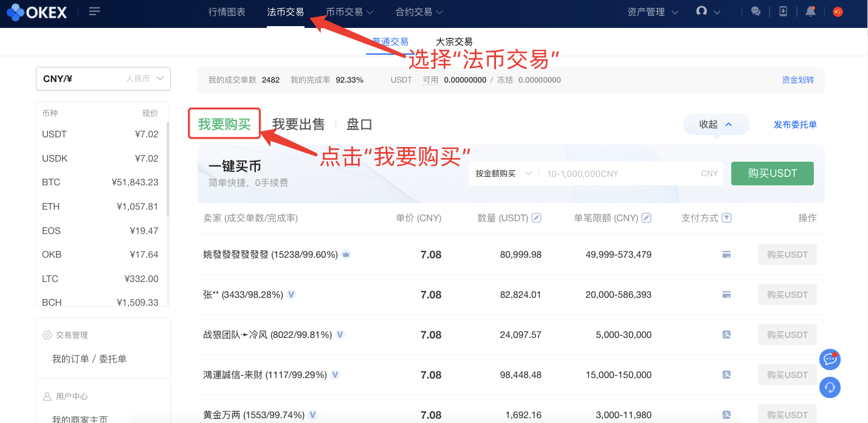Select the 我要出售 tab

pyautogui.click(x=298, y=125)
